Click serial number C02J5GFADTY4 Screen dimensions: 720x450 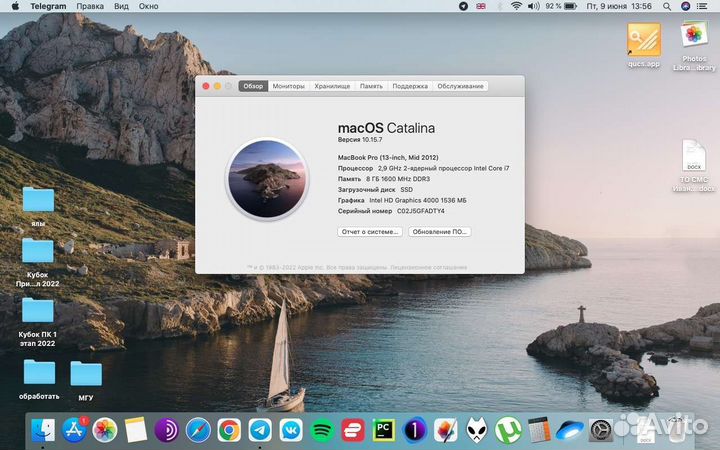point(421,211)
